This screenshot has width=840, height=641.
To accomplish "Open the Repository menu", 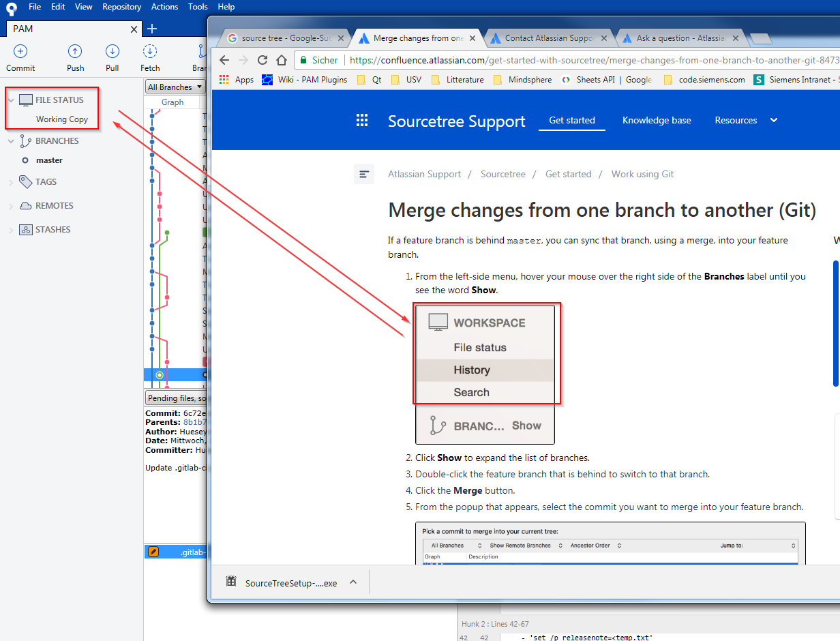I will [x=122, y=7].
